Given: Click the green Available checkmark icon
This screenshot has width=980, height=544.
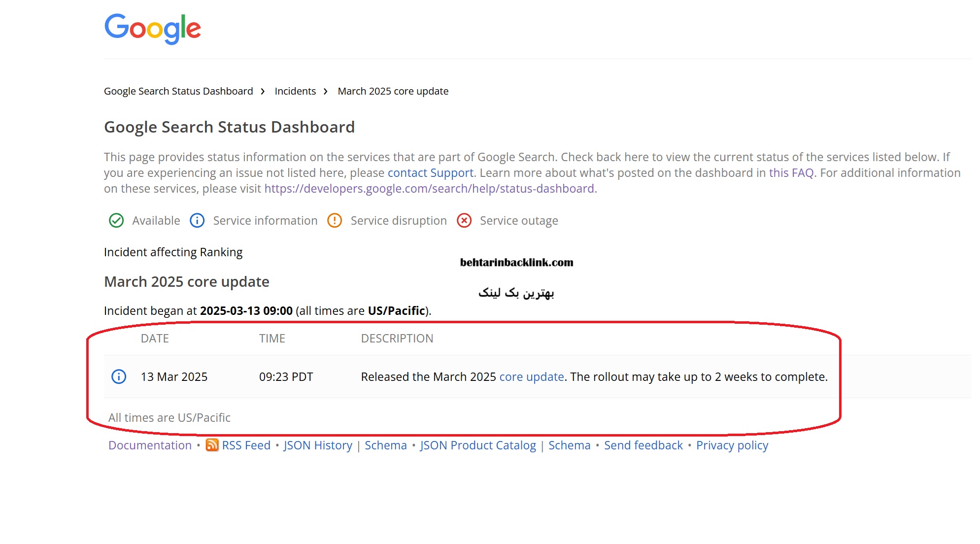Looking at the screenshot, I should pos(116,220).
